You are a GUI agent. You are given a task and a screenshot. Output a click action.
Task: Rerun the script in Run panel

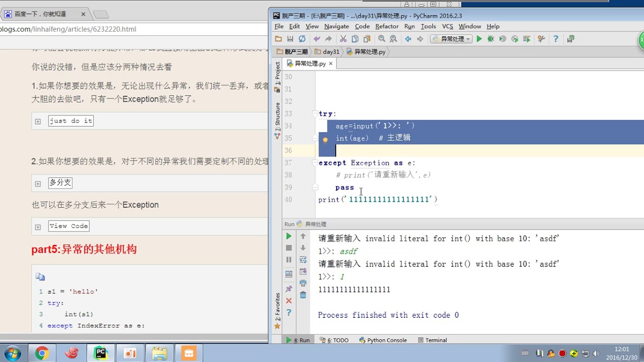tap(289, 236)
